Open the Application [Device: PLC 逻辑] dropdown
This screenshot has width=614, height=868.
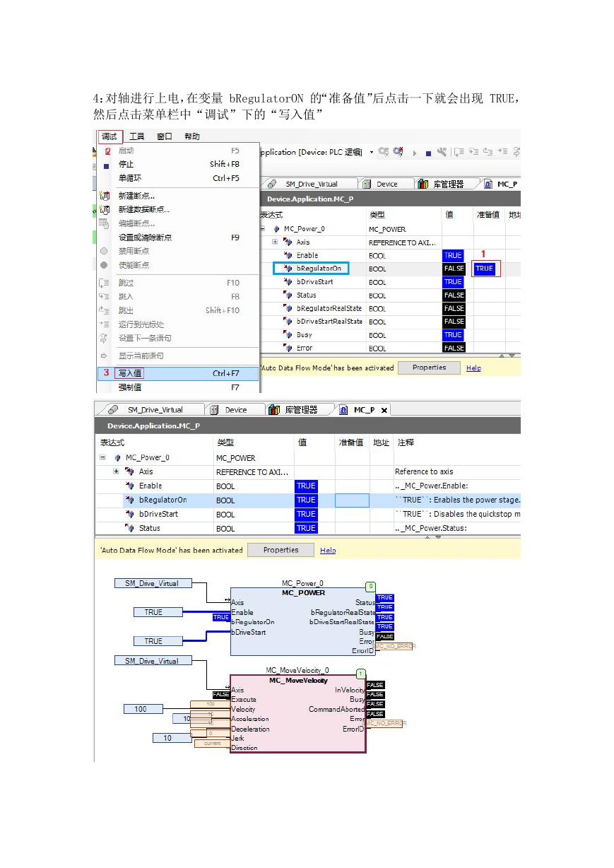click(x=372, y=152)
